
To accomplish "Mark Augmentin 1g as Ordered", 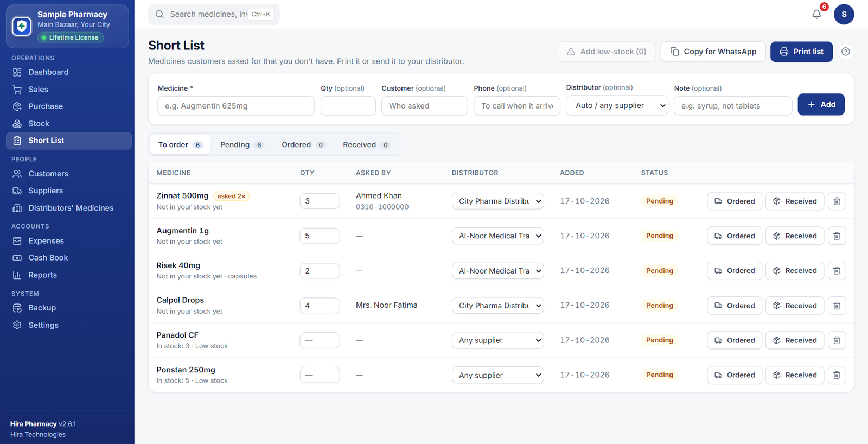I will coord(735,236).
